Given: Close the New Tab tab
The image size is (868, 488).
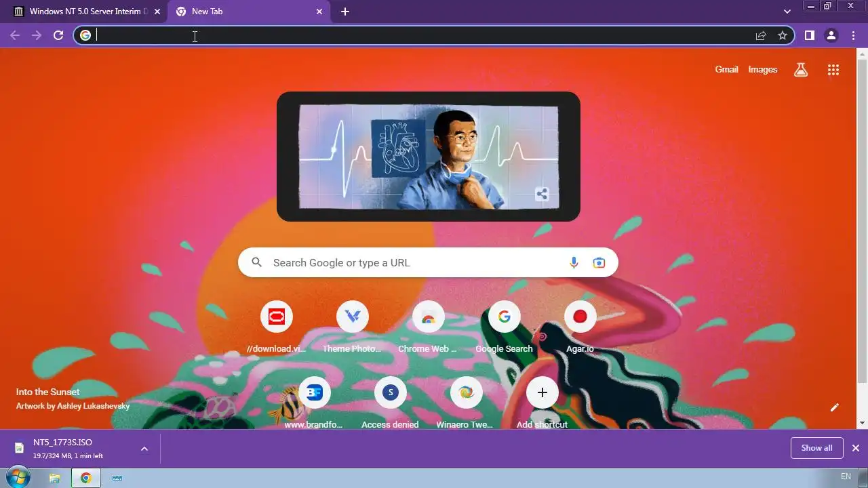Looking at the screenshot, I should click(320, 12).
